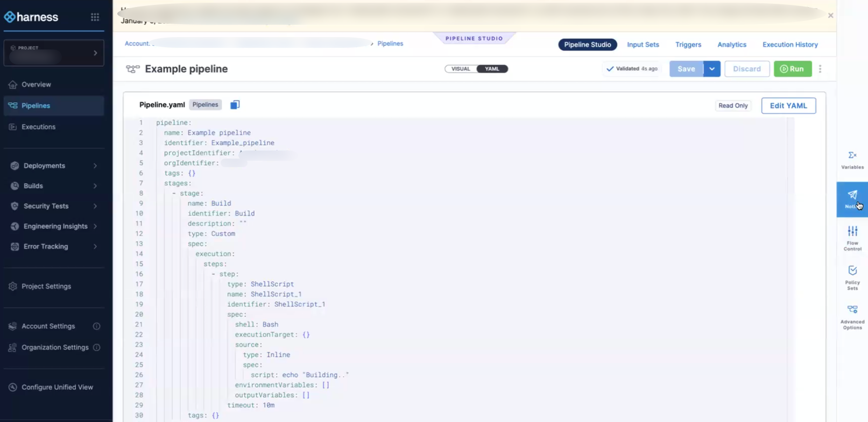The width and height of the screenshot is (868, 422).
Task: Click the Security Tests shield icon
Action: 15,206
